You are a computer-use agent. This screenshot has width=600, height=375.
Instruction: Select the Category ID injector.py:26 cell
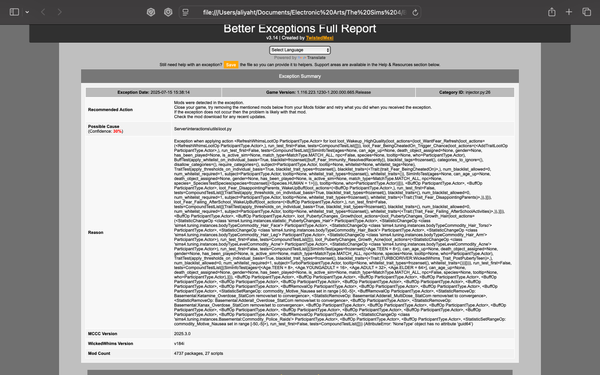coord(465,92)
